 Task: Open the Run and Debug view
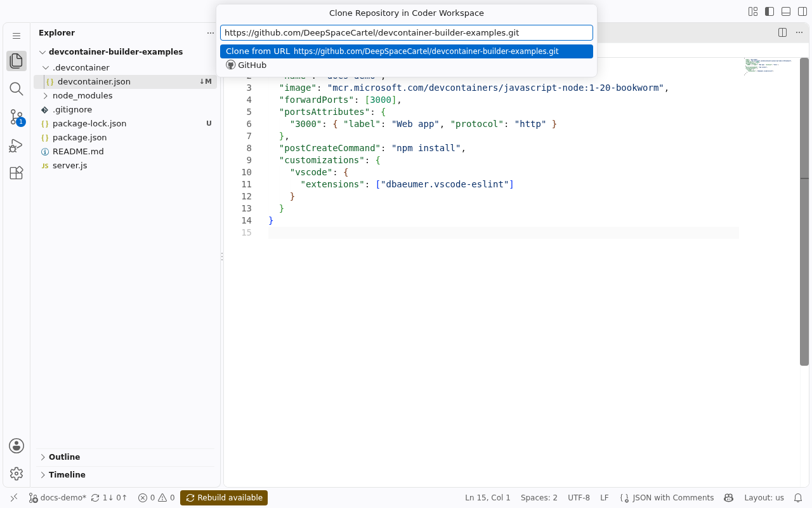click(x=16, y=145)
